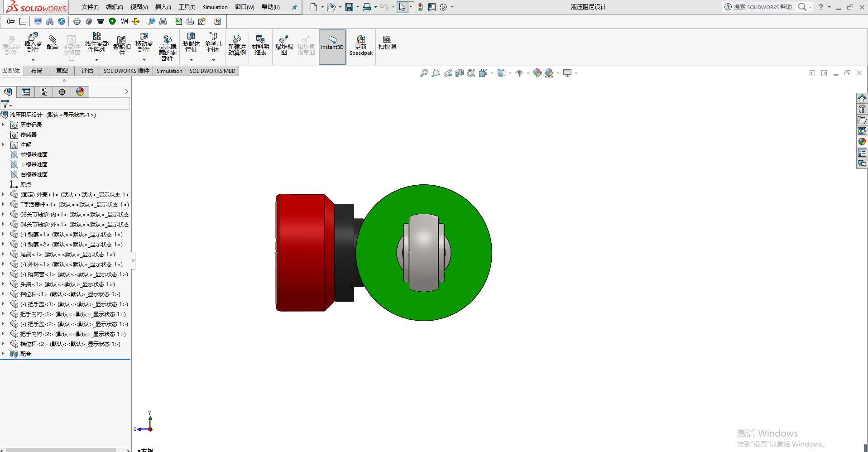Screen dimensions: 868x452
Task: Click Zoom to Area in view toolbar
Action: [x=436, y=73]
